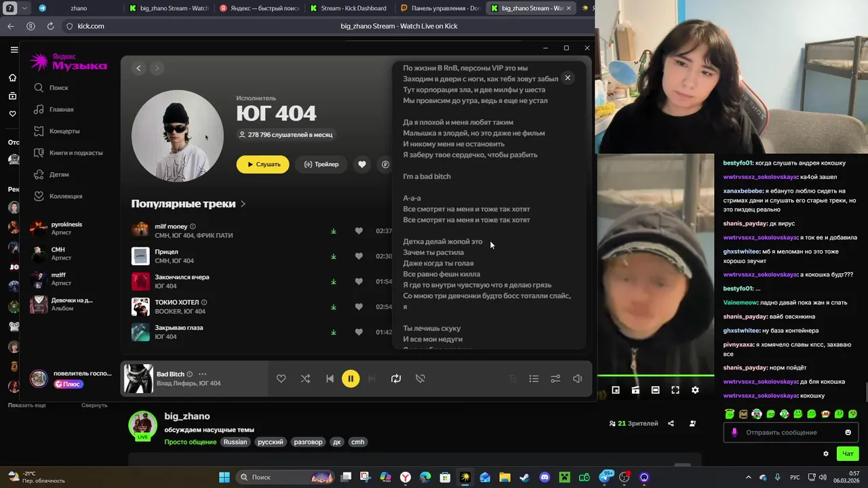
Task: Navigate back in Yandex Music
Action: tap(138, 68)
